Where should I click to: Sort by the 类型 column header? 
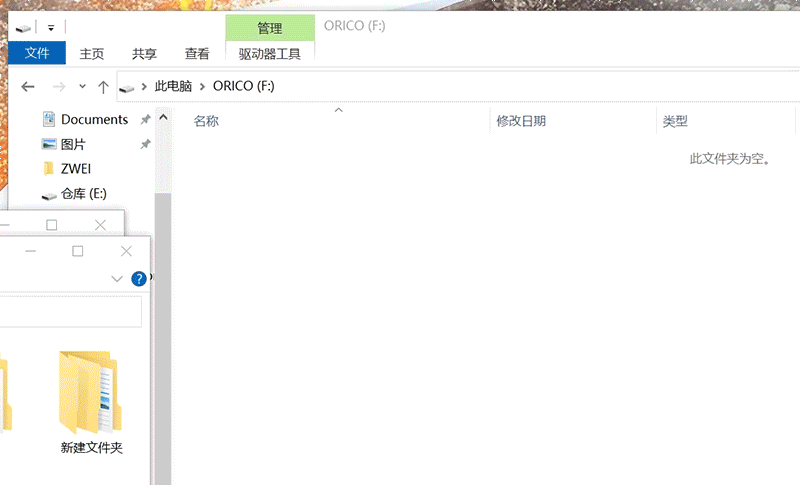coord(675,121)
